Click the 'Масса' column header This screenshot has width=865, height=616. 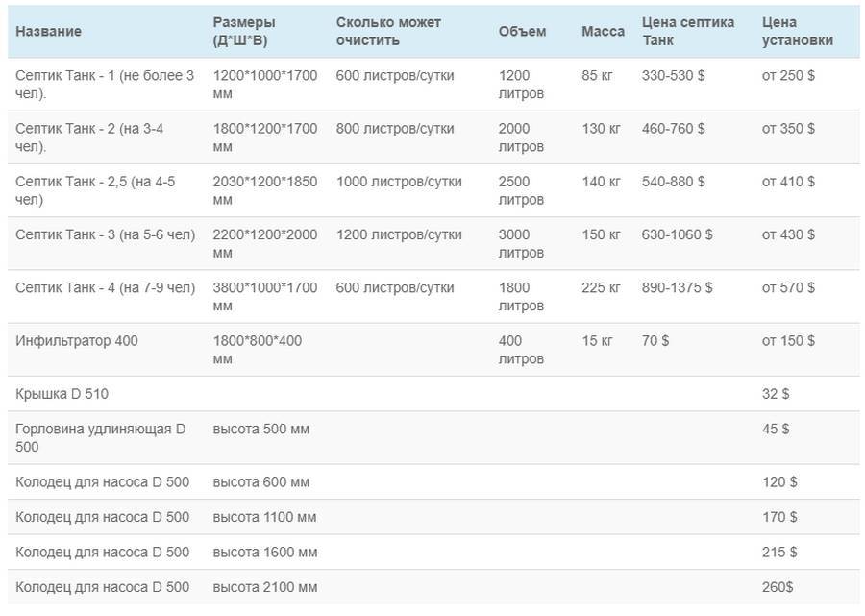coord(603,32)
